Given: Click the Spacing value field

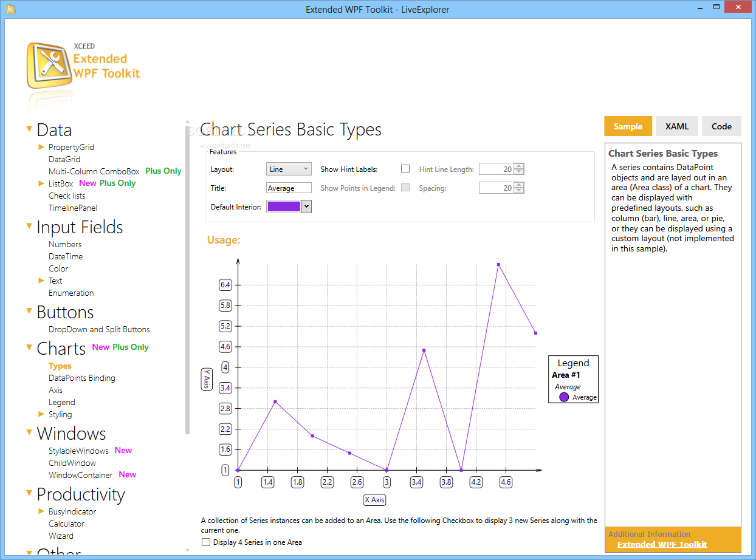Looking at the screenshot, I should (x=497, y=188).
